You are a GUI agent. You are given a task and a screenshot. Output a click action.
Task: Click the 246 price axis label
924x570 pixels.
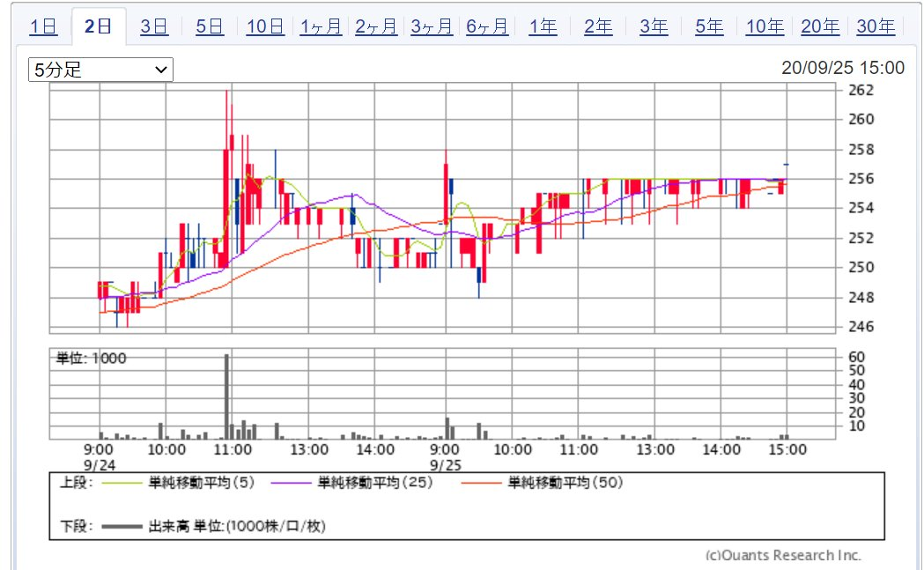(861, 327)
